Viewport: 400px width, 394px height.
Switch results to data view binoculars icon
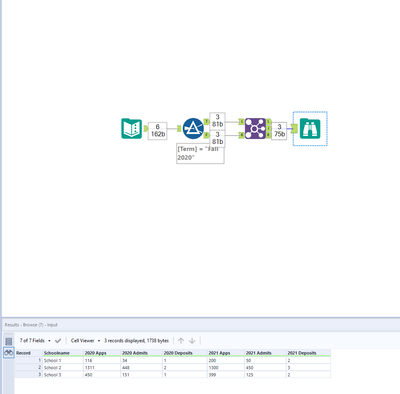click(9, 352)
